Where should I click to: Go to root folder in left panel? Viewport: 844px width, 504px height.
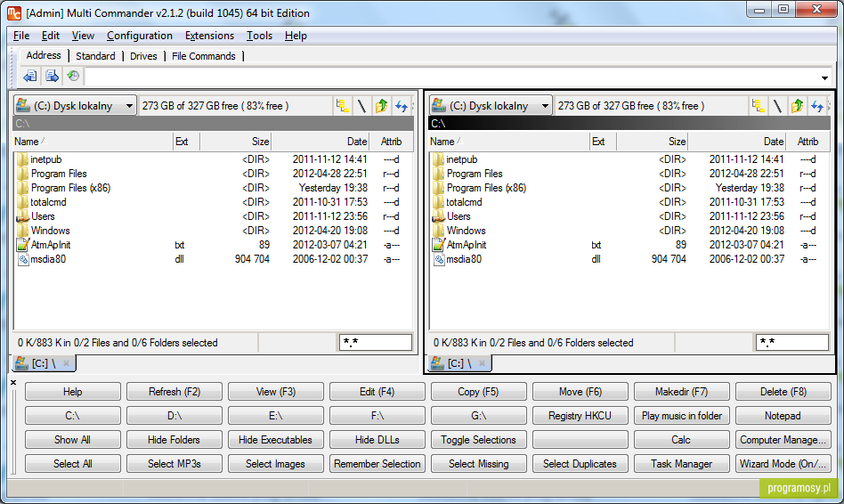coord(361,106)
